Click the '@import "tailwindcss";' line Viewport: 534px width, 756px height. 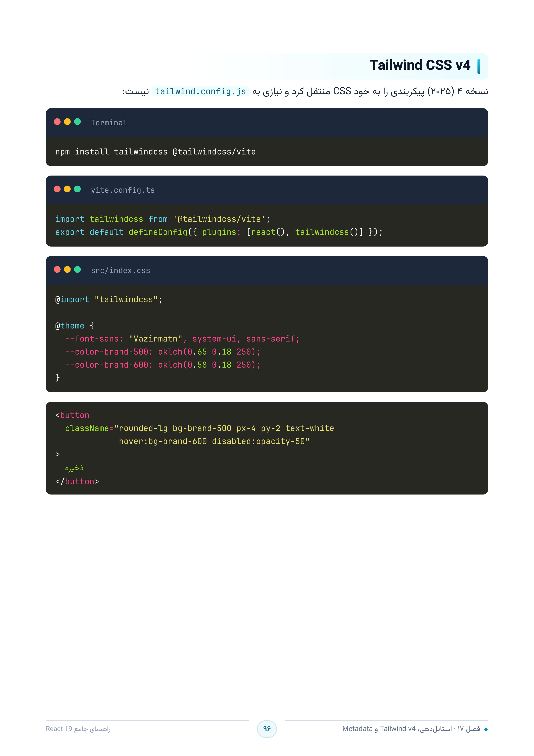[109, 300]
